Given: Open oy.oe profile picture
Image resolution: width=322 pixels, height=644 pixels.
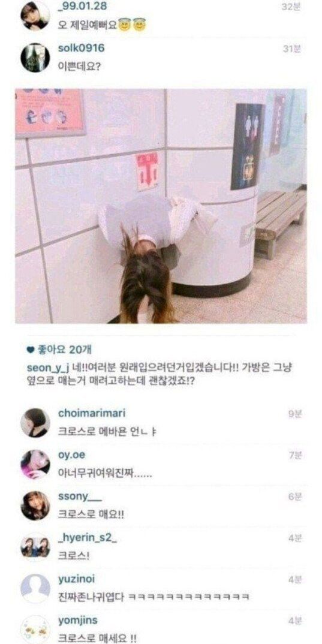Looking at the screenshot, I should 35,464.
